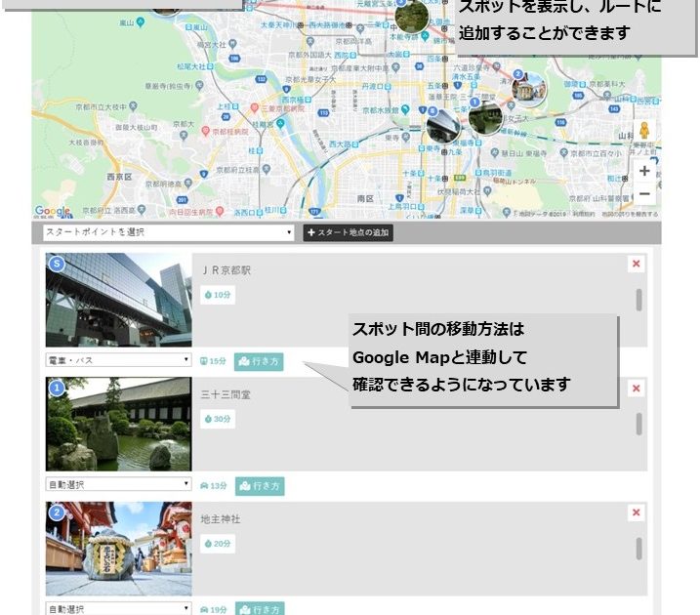This screenshot has height=615, width=700.
Task: Open 行き方 directions below 三十三間堂
Action: 259,485
